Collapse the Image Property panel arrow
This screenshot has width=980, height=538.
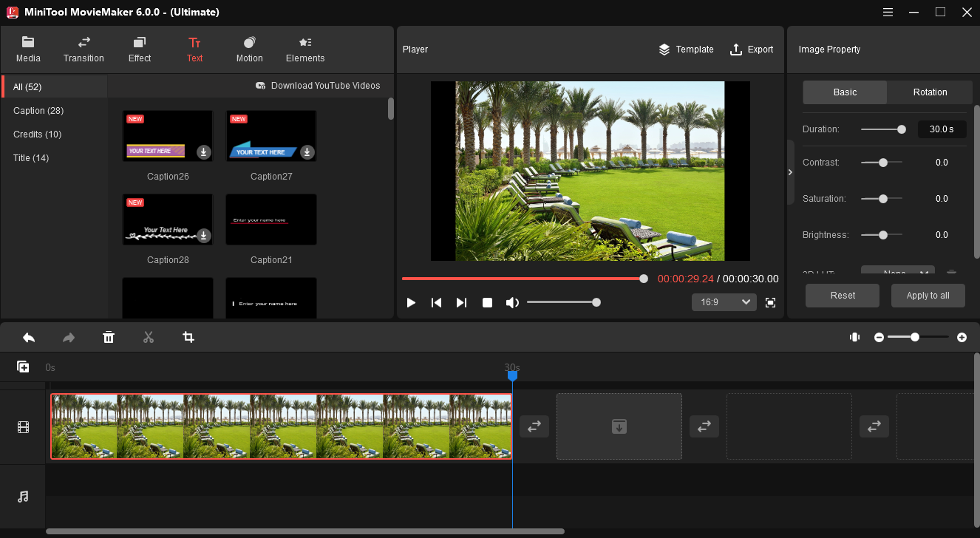pos(790,172)
